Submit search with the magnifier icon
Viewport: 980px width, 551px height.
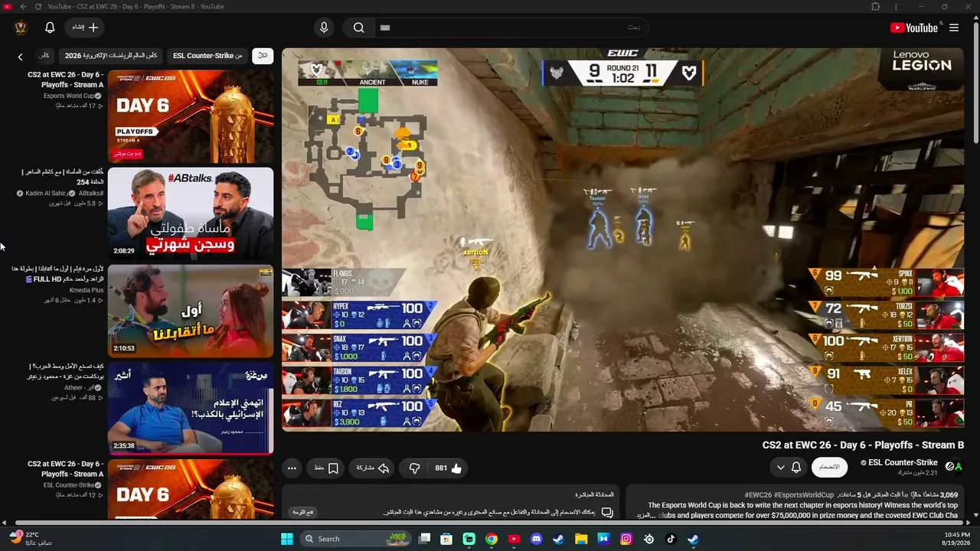(x=358, y=28)
